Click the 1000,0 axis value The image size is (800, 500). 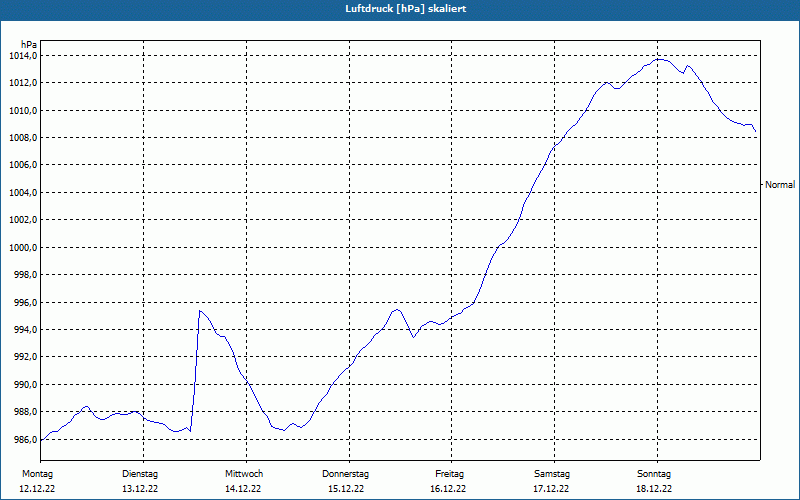click(x=23, y=248)
